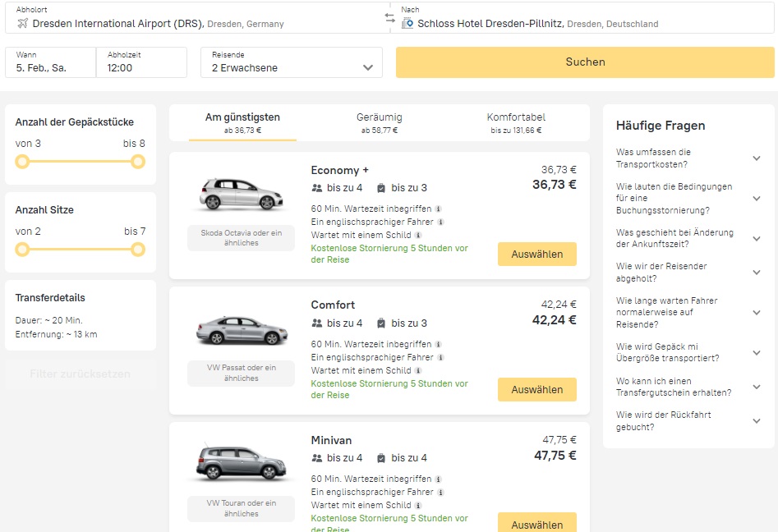Screen dimensions: 778x532
Task: Click the maximum handle of the Anzahl Sitze slider
Action: [138, 249]
